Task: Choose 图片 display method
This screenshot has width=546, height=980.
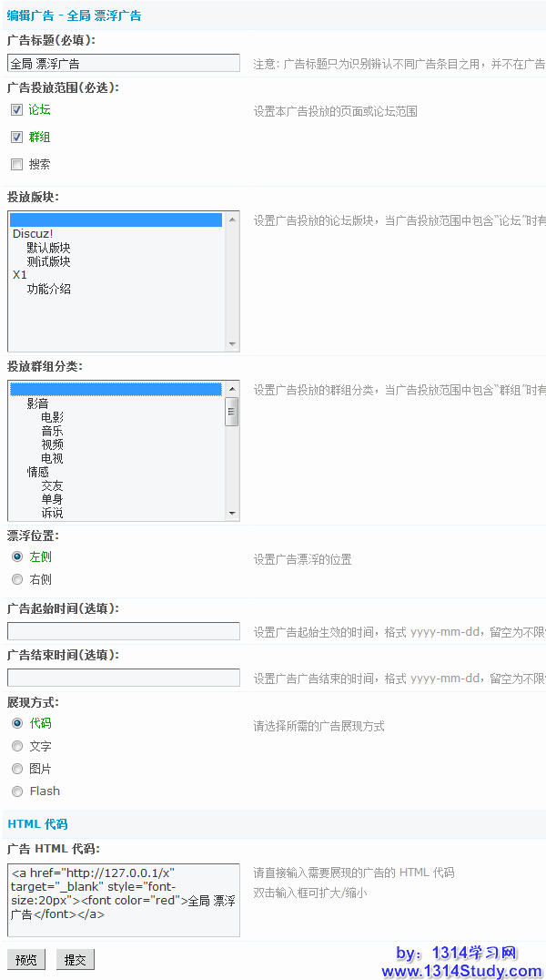Action: click(x=17, y=769)
